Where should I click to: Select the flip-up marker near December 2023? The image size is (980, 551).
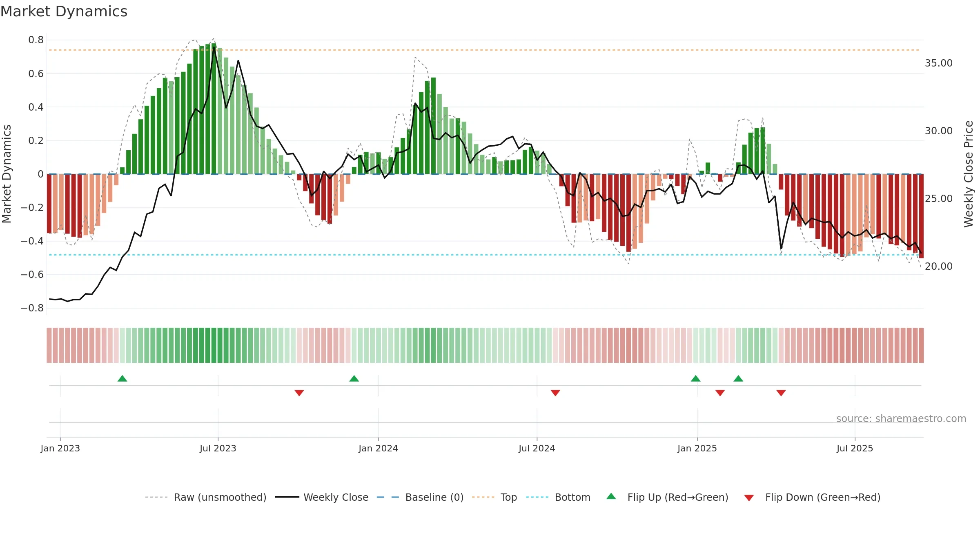(354, 378)
